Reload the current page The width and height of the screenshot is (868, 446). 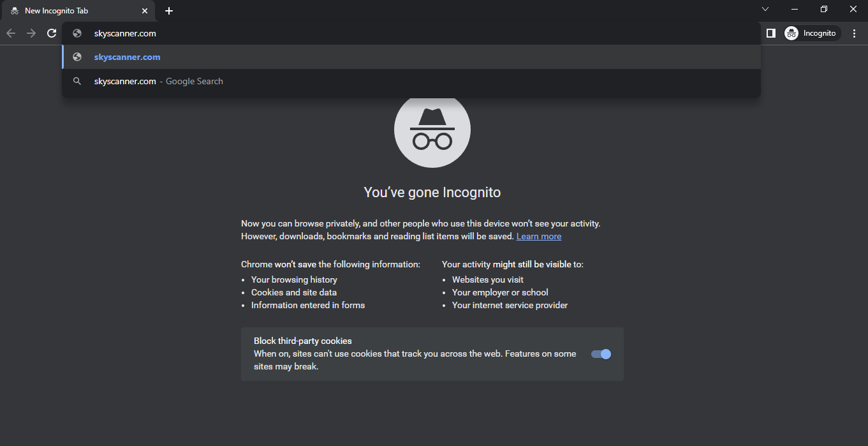pyautogui.click(x=52, y=33)
